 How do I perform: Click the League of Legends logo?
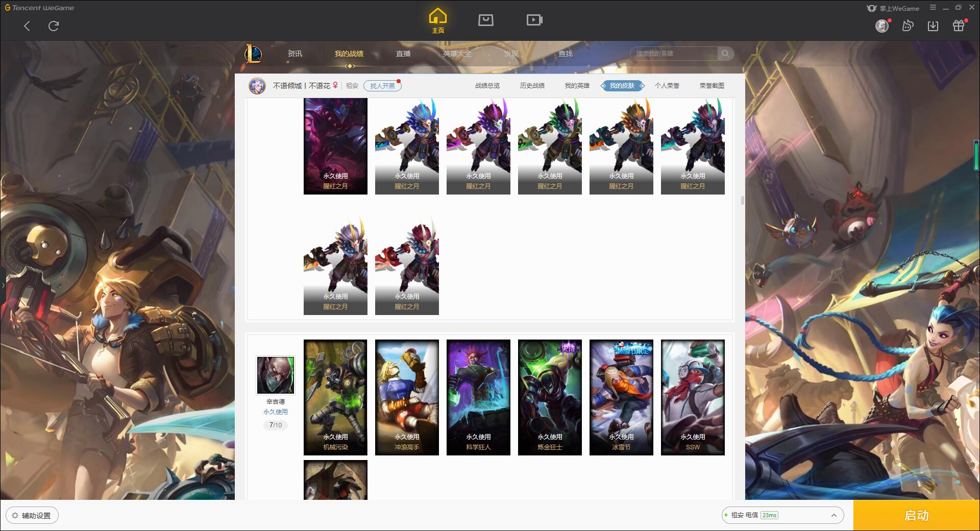[x=254, y=54]
